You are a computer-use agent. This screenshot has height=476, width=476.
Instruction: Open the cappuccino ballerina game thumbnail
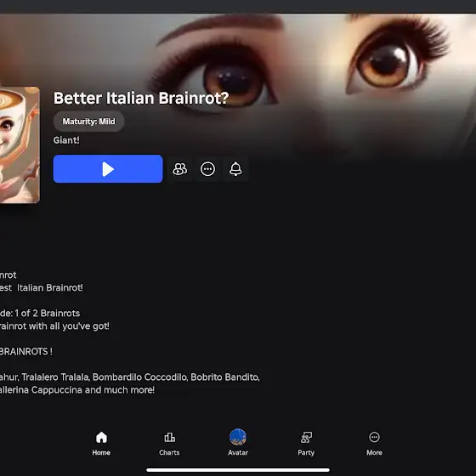[20, 144]
